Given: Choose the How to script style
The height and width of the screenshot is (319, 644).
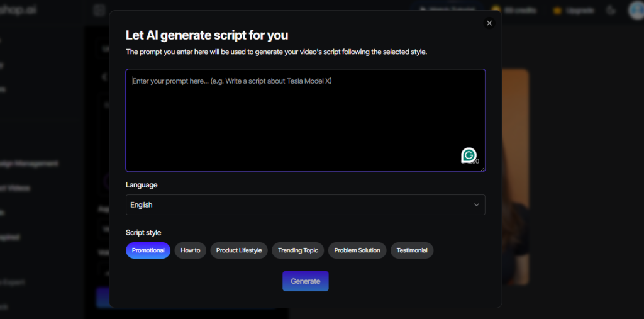Looking at the screenshot, I should (x=190, y=250).
